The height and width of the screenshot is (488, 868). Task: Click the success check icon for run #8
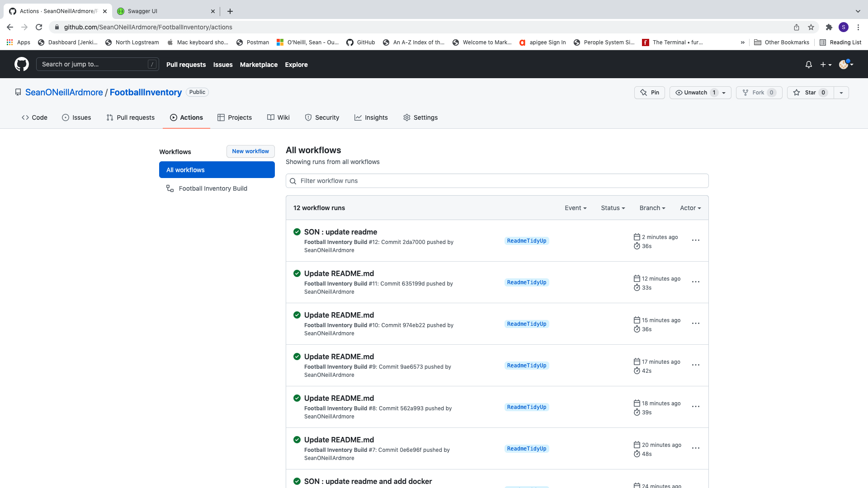[297, 398]
